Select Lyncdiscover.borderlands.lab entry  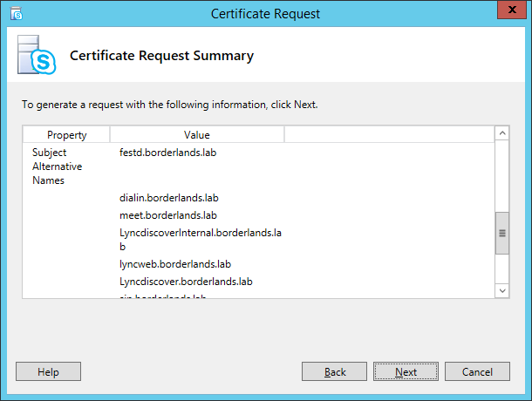tap(186, 282)
